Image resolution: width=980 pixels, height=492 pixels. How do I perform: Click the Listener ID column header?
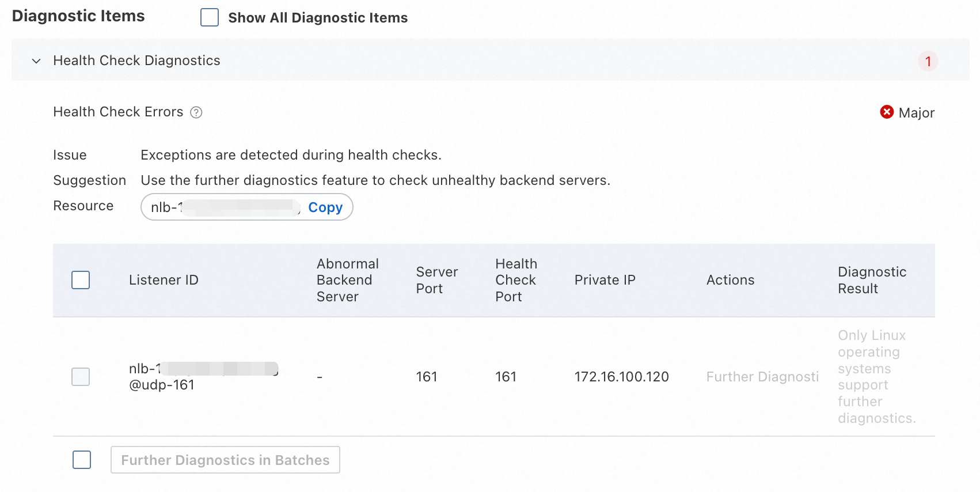[x=164, y=280]
